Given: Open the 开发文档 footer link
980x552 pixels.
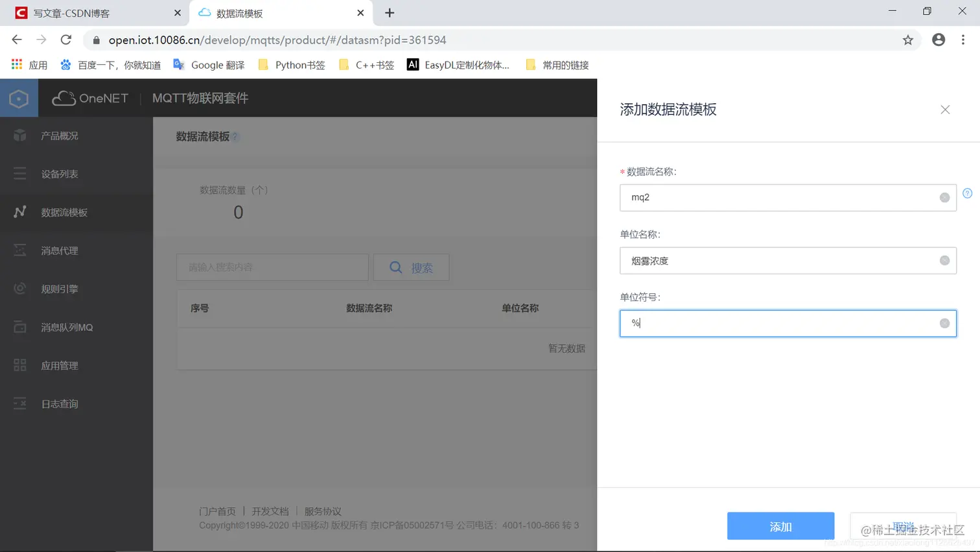Looking at the screenshot, I should (270, 511).
